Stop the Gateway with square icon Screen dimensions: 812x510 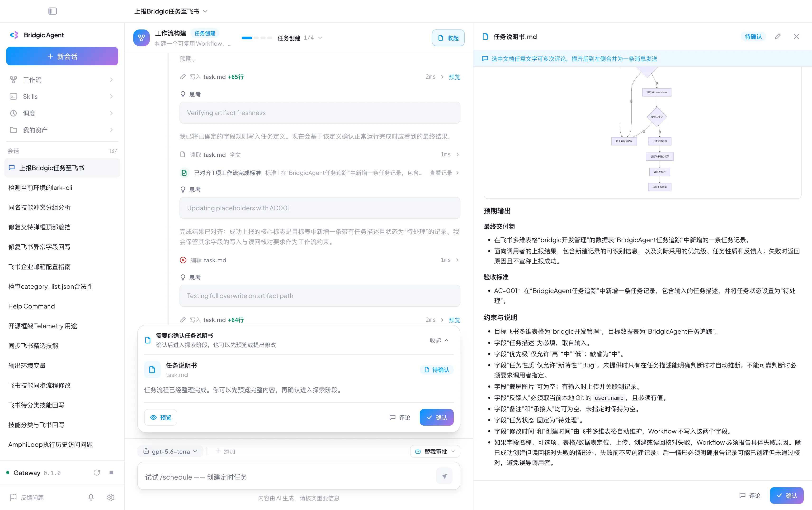click(x=111, y=472)
